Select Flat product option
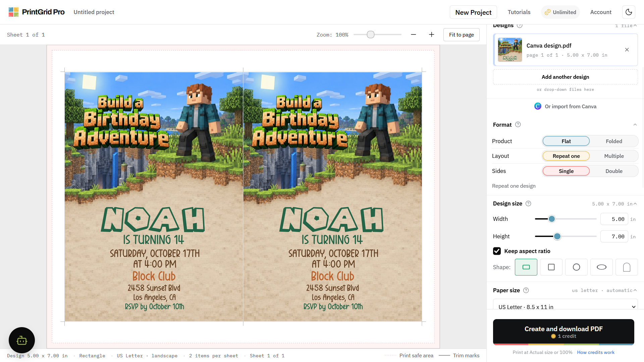The height and width of the screenshot is (362, 644). tap(566, 141)
